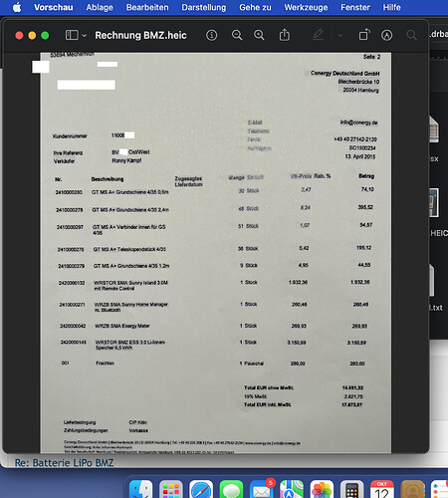Open the share sheet icon
448x498 pixels.
click(285, 35)
